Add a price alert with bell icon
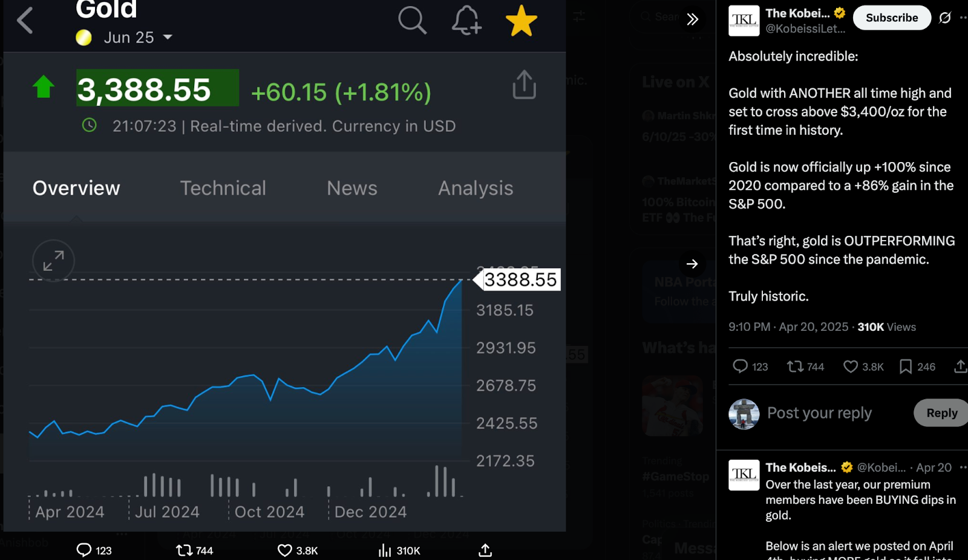Screen dimensions: 968x560 [466, 21]
